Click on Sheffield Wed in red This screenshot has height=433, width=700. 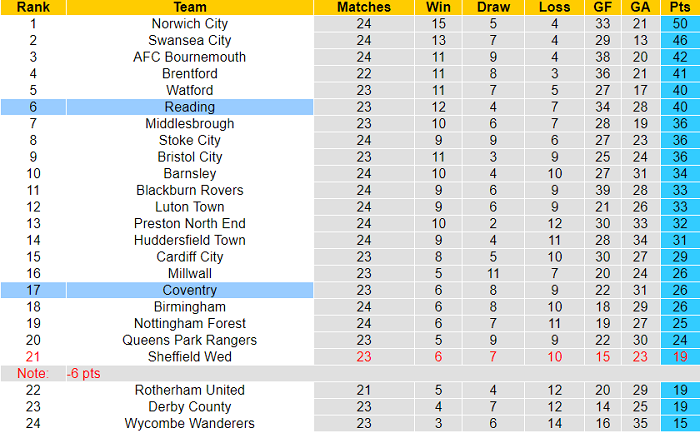click(x=189, y=357)
